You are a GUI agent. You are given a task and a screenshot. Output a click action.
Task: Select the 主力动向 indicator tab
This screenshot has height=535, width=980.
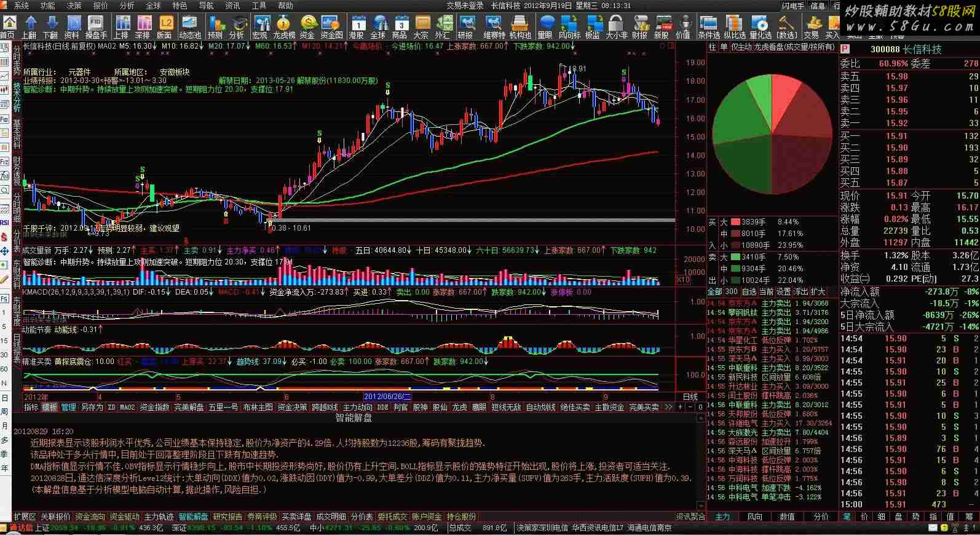tap(358, 408)
